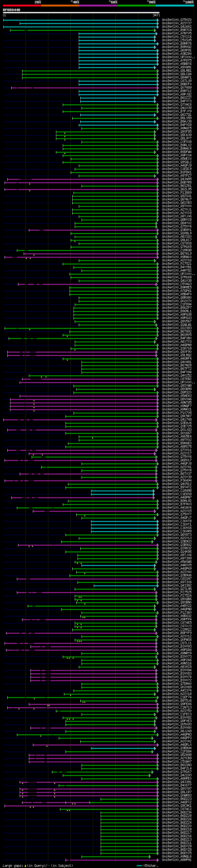This screenshot has width=197, height=868.
Task: Select hit UniRef100_A9U5E4
Action: click(x=176, y=436)
